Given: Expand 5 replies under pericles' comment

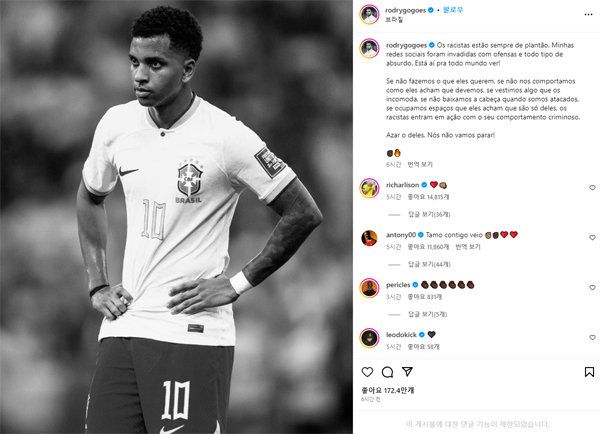Looking at the screenshot, I should 427,315.
